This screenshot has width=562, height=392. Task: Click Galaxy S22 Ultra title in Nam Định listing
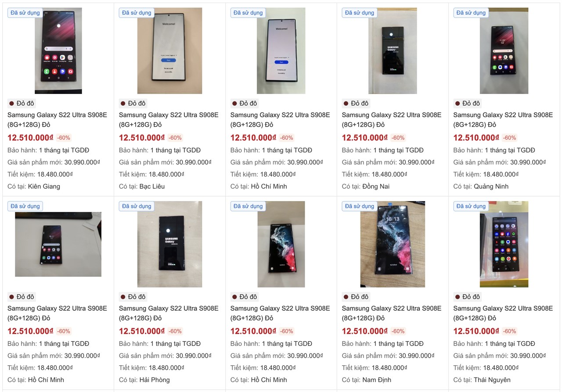click(392, 313)
